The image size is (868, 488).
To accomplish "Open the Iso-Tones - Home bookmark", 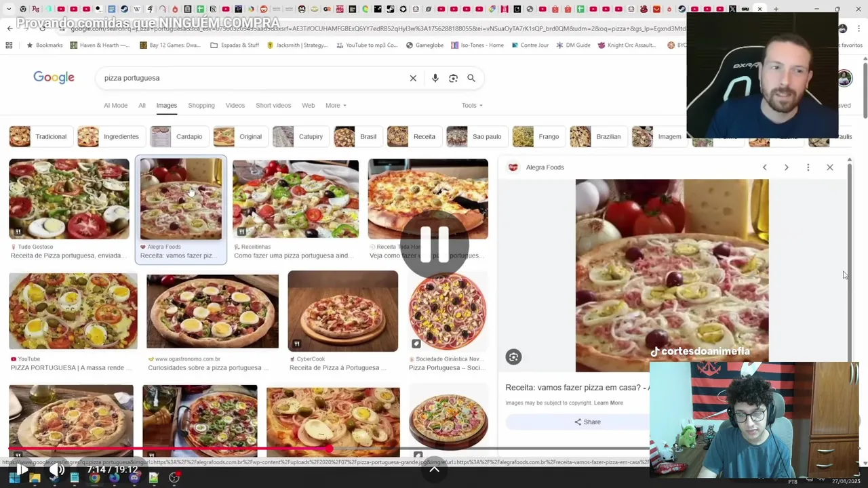I will [477, 45].
